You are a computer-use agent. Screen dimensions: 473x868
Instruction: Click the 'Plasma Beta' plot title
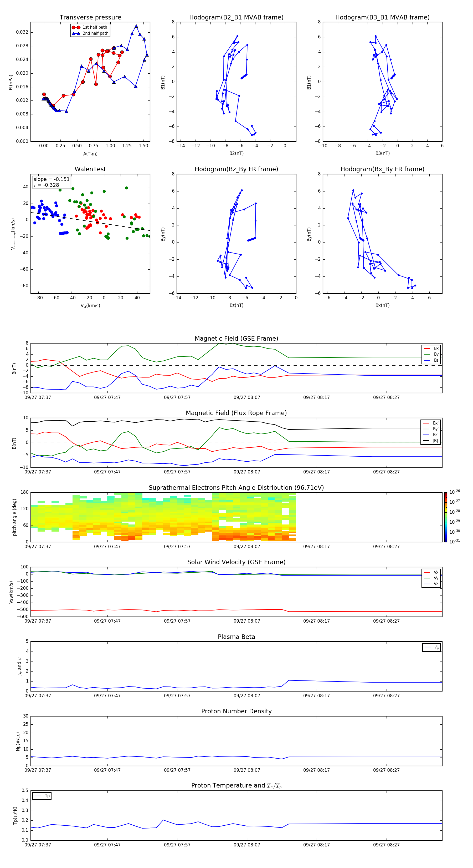[236, 637]
